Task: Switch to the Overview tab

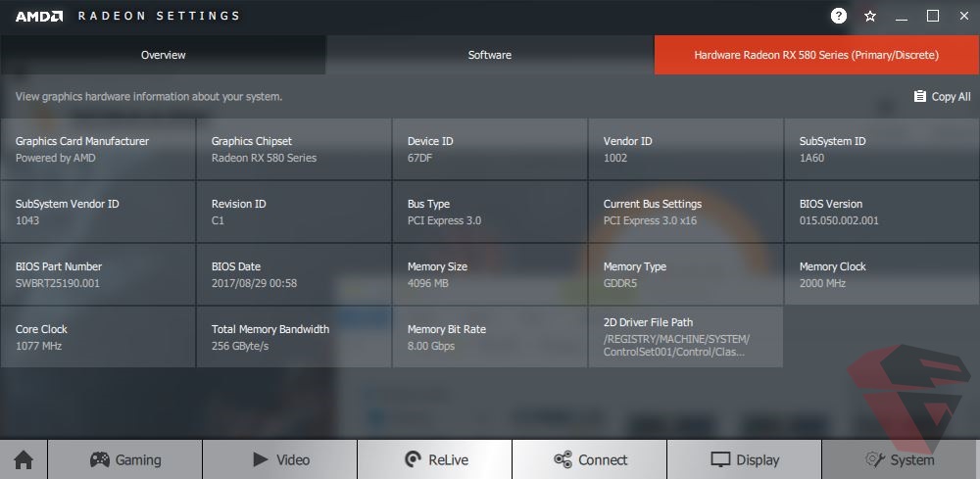Action: tap(163, 55)
